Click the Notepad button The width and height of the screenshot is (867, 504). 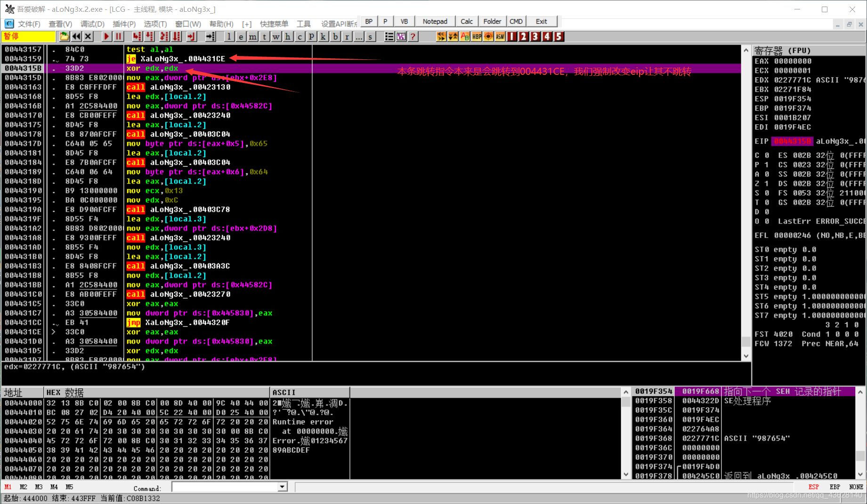tap(435, 21)
